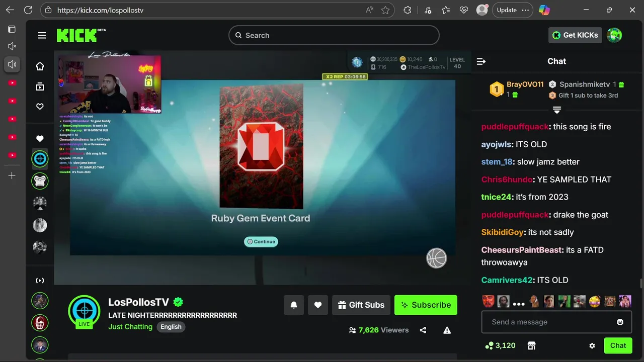
Task: Open the red basket avatar channel
Action: pos(40,322)
